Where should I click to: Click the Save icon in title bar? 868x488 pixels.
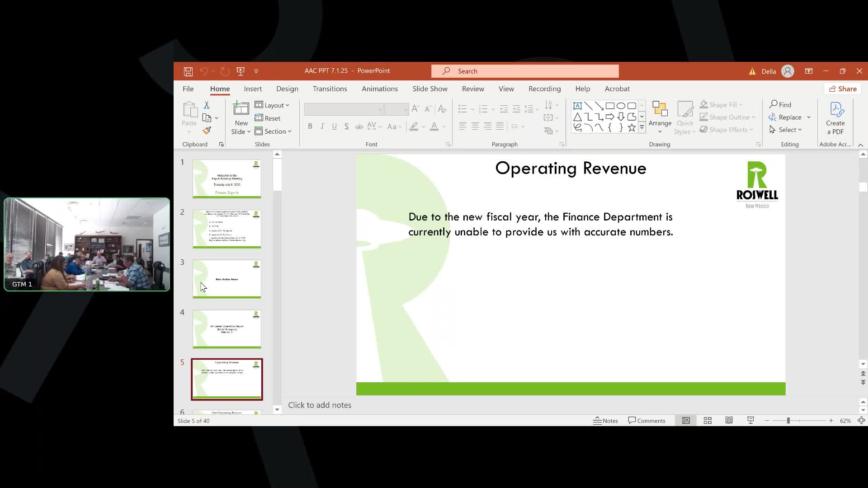pyautogui.click(x=188, y=71)
